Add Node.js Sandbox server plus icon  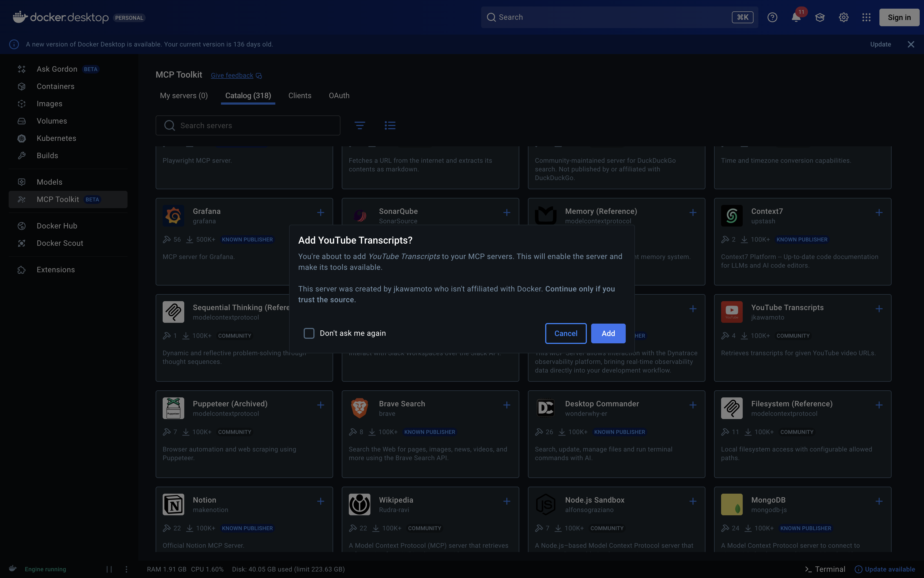coord(693,501)
